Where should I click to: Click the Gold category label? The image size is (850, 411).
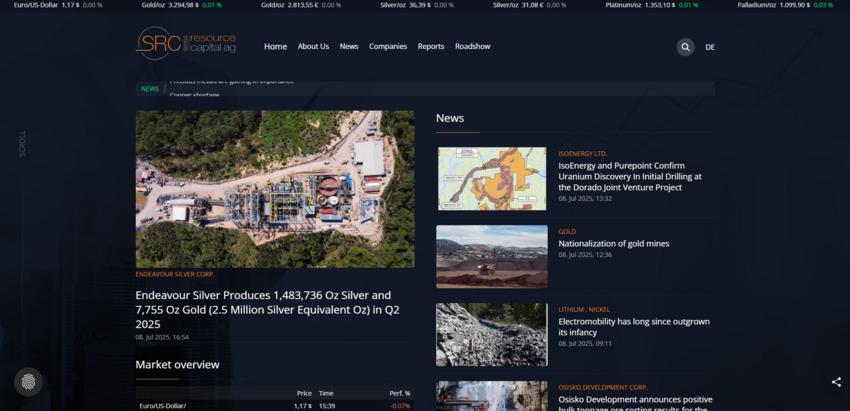[567, 232]
